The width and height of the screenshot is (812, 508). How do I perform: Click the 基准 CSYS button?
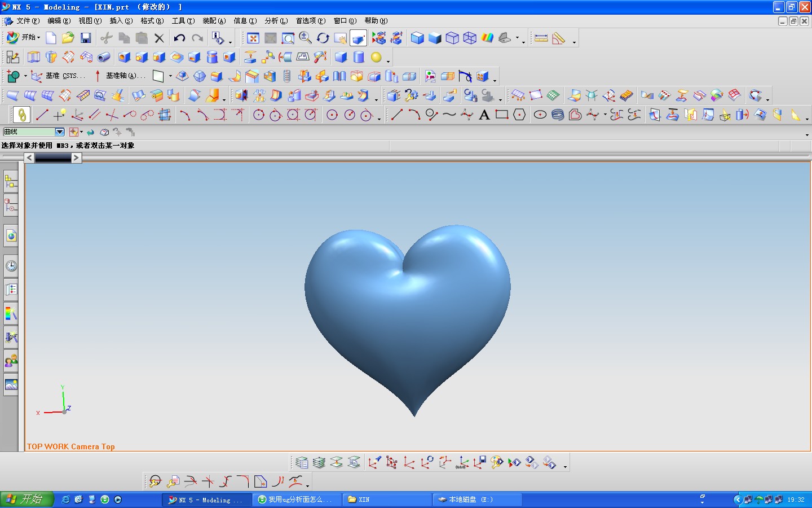[x=58, y=76]
